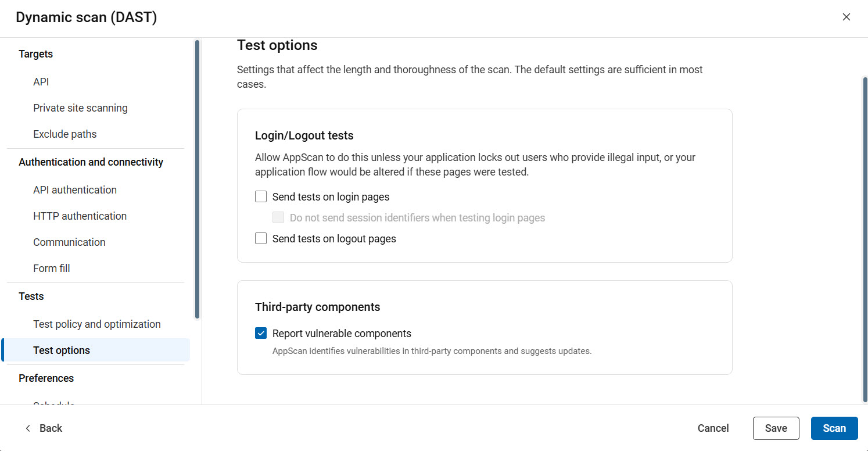Screen dimensions: 868x451
Task: Click the Tests section heading
Action: pyautogui.click(x=31, y=296)
